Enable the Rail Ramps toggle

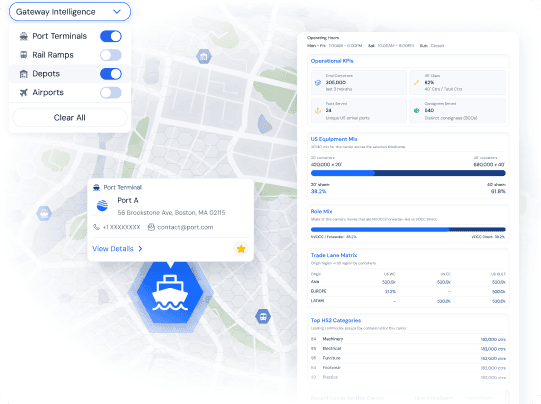coord(111,55)
